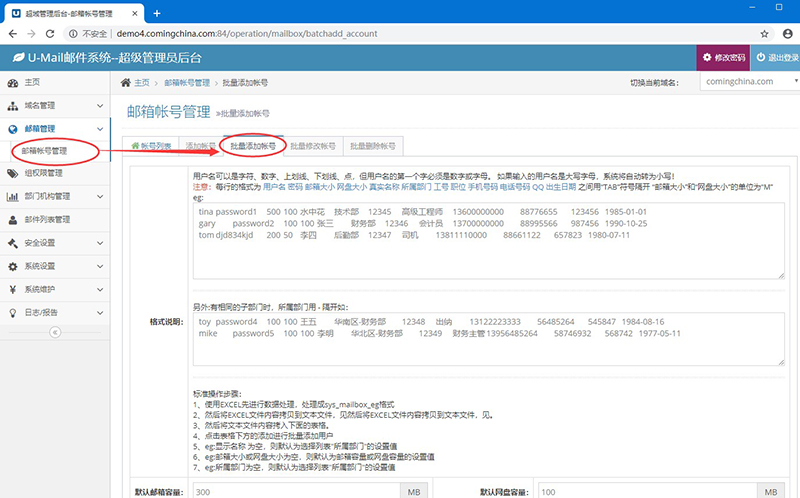Expand the 域名管理 sidebar menu
Image resolution: width=800 pixels, height=498 pixels.
click(55, 105)
